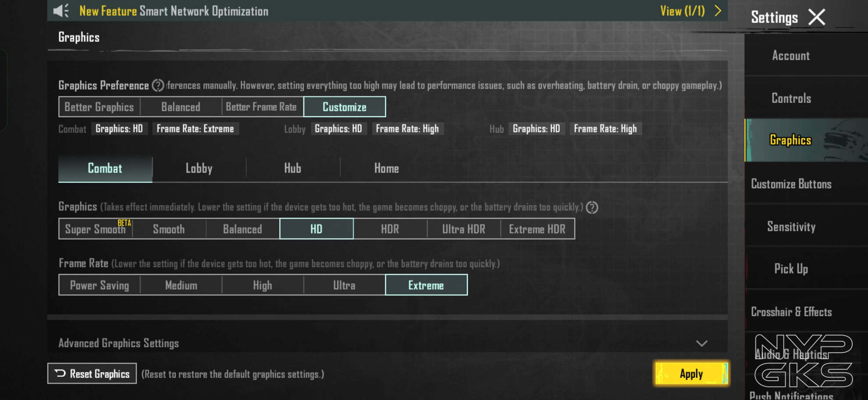The width and height of the screenshot is (868, 400).
Task: Open Controls settings in sidebar
Action: (791, 98)
